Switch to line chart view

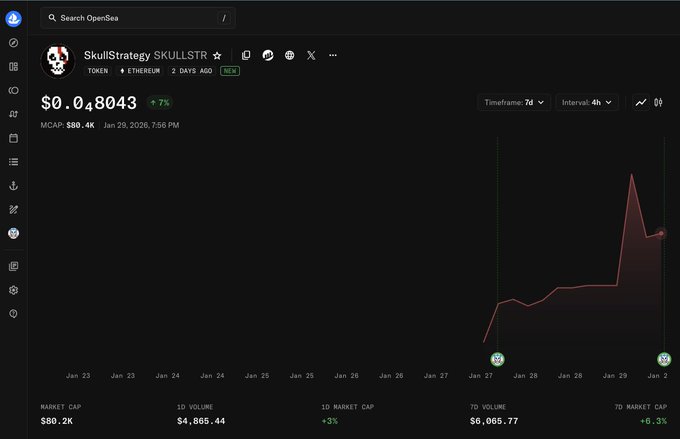pyautogui.click(x=641, y=102)
